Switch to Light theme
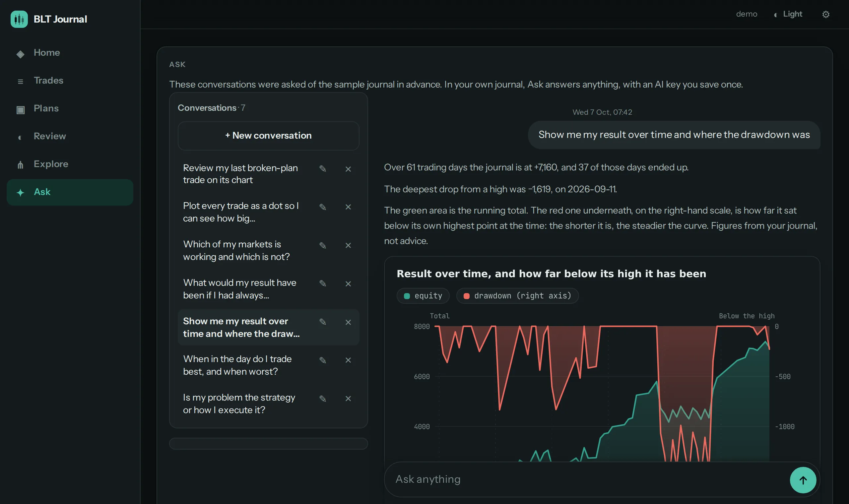This screenshot has width=849, height=504. tap(788, 14)
